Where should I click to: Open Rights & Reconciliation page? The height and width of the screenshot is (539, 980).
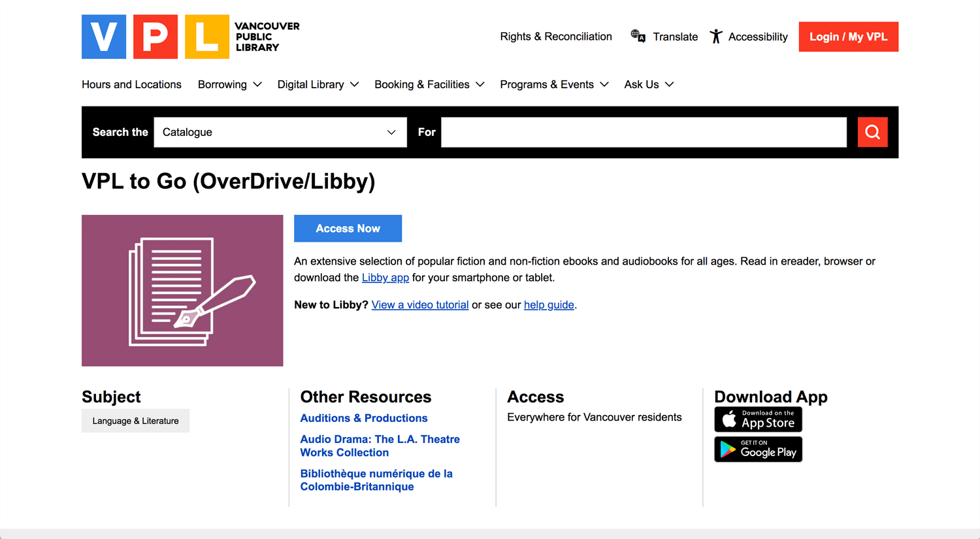(x=556, y=37)
